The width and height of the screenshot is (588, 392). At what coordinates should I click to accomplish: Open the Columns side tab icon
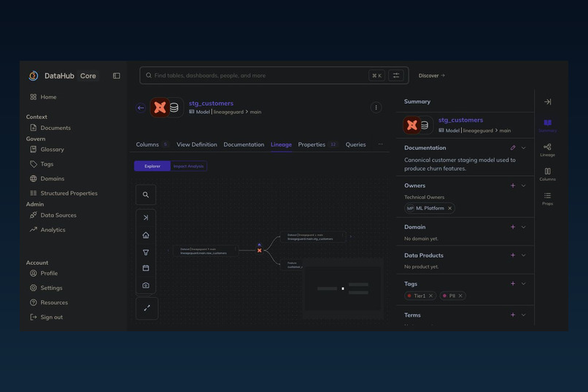[x=547, y=174]
